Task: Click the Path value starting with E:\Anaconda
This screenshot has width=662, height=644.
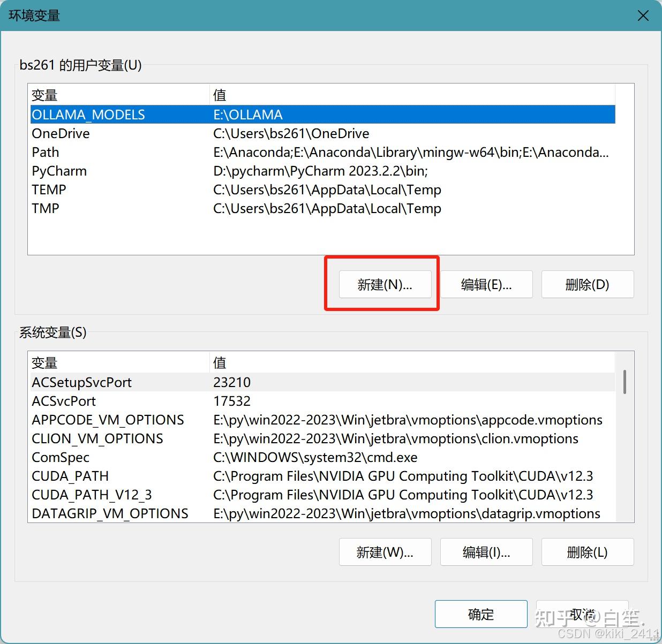Action: pyautogui.click(x=411, y=152)
